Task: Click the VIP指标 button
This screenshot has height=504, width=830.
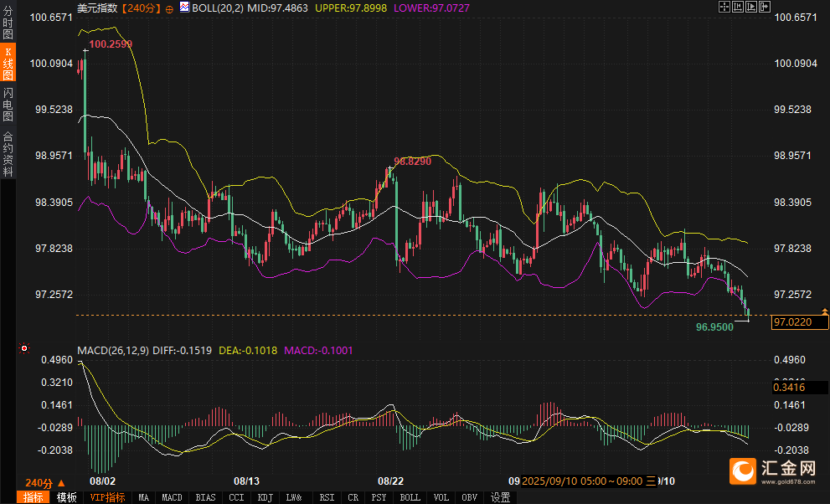Action: tap(107, 497)
